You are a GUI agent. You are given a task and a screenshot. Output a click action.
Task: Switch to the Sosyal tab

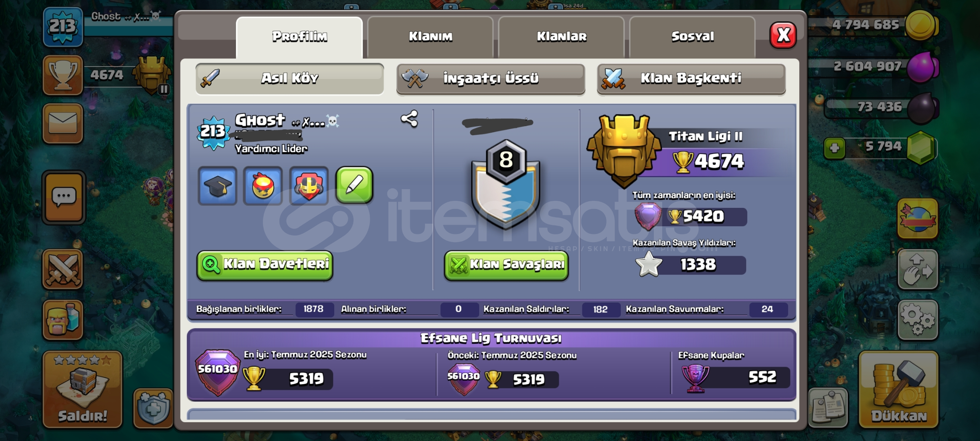[x=693, y=37]
